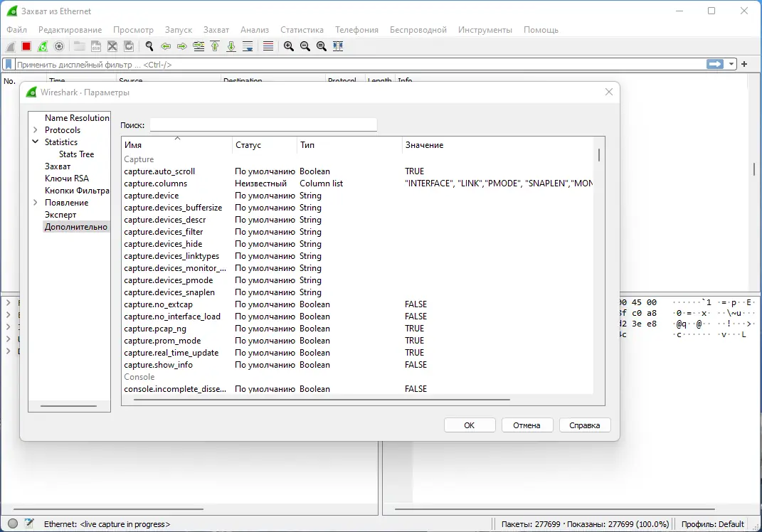Collapse the Statistics tree node

36,142
